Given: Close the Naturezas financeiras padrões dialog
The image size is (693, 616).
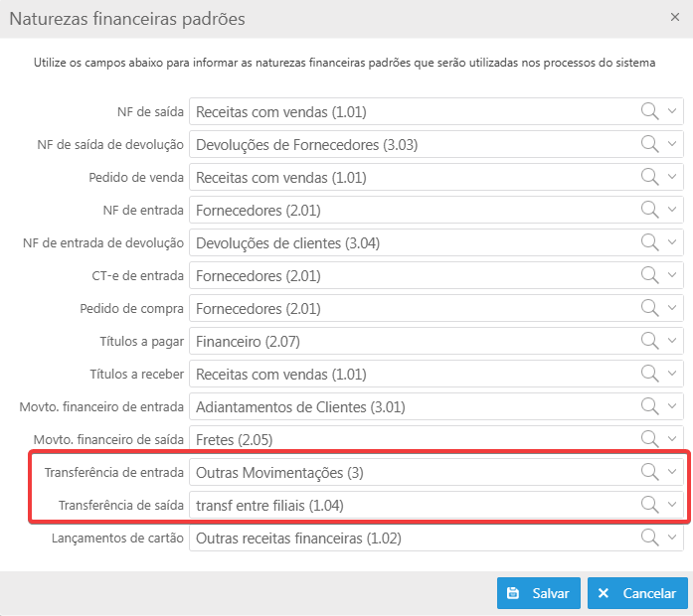Looking at the screenshot, I should [x=675, y=18].
